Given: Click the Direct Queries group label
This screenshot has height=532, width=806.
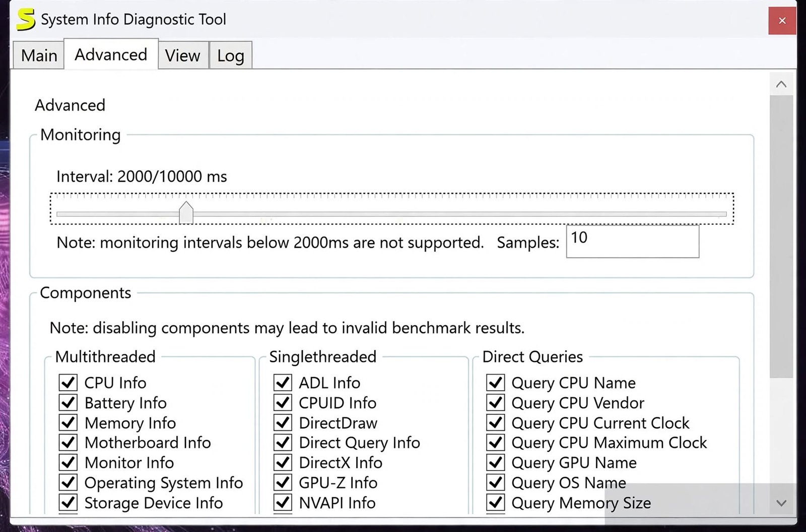Looking at the screenshot, I should (532, 357).
